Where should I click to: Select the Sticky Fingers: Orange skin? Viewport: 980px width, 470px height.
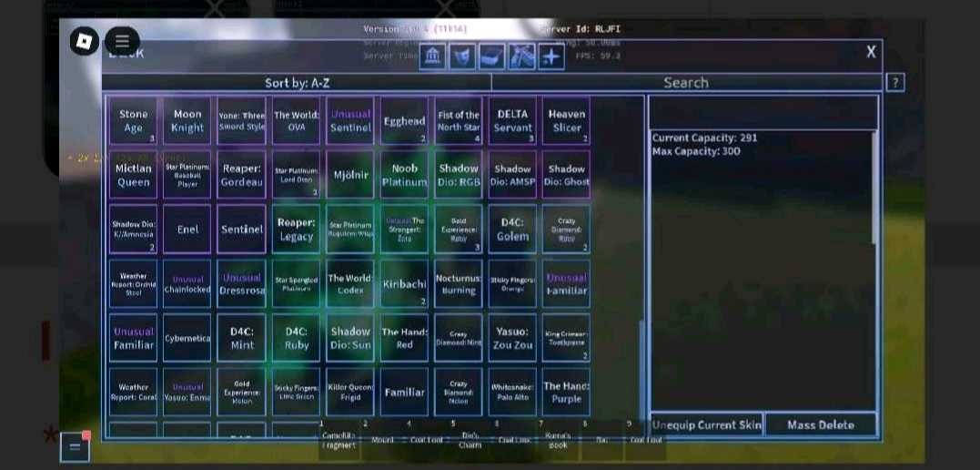click(x=512, y=283)
